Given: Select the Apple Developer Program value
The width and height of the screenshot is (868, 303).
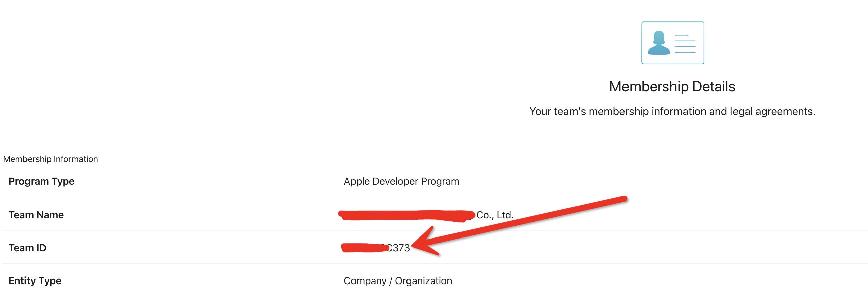Looking at the screenshot, I should click(401, 181).
